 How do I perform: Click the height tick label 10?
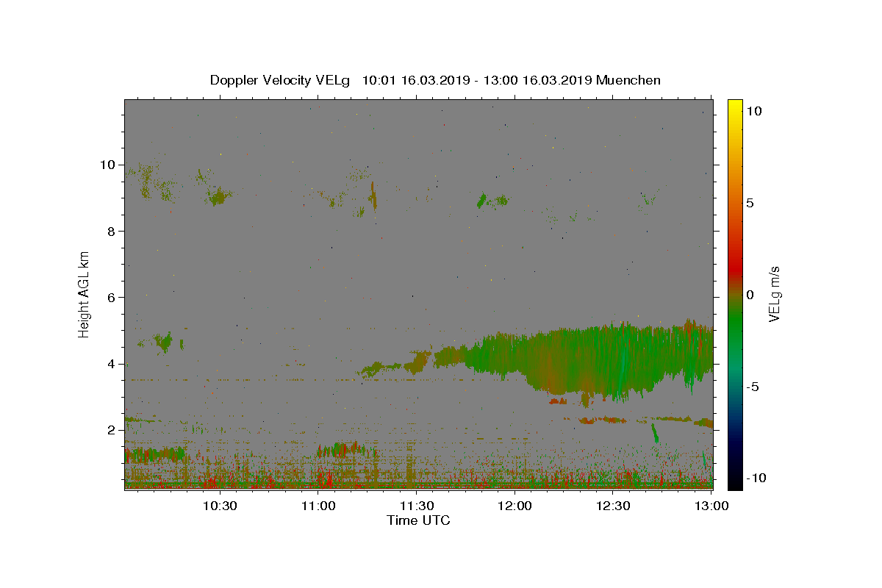(108, 165)
